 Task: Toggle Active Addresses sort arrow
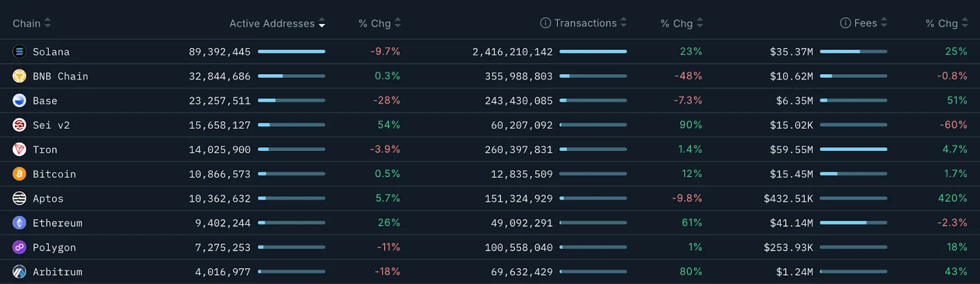click(322, 24)
